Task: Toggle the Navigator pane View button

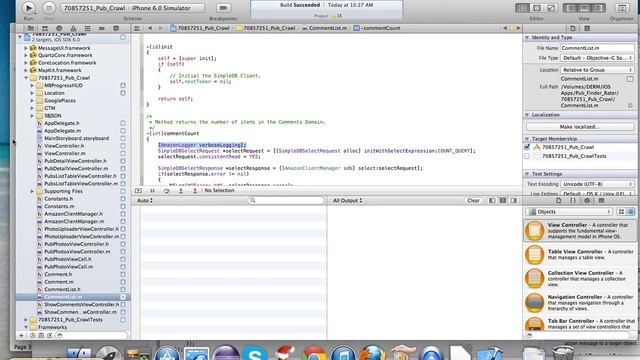Action: [570, 8]
